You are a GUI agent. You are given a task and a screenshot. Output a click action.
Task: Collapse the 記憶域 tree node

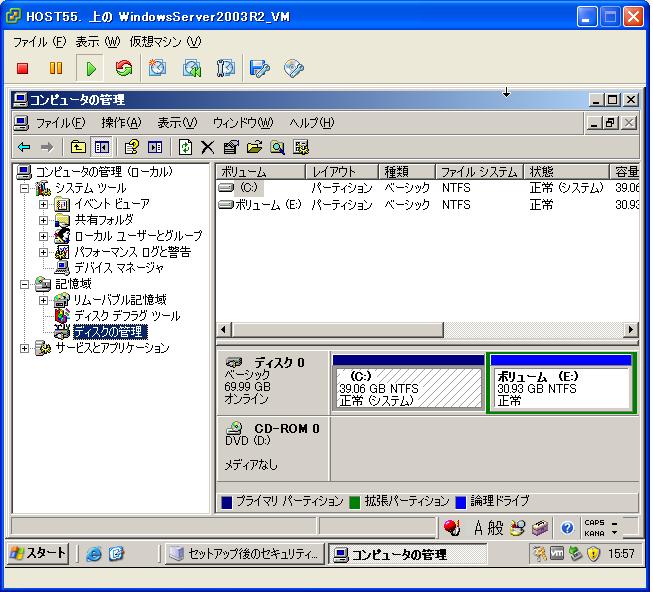(x=25, y=284)
